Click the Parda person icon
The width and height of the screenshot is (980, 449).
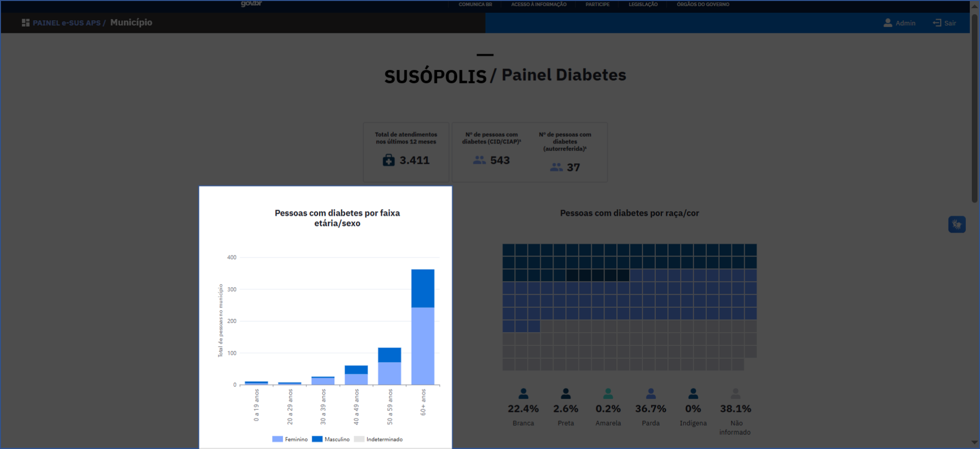coord(651,393)
